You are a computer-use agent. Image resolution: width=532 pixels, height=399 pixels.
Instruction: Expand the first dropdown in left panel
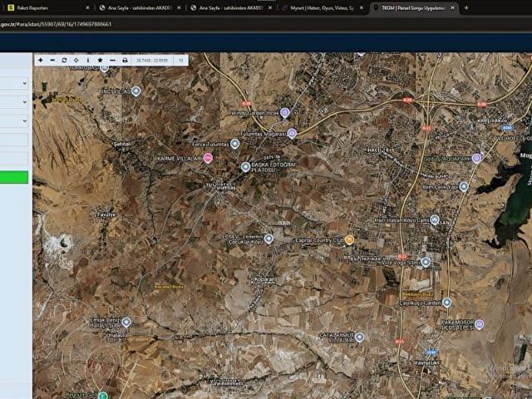(x=14, y=83)
